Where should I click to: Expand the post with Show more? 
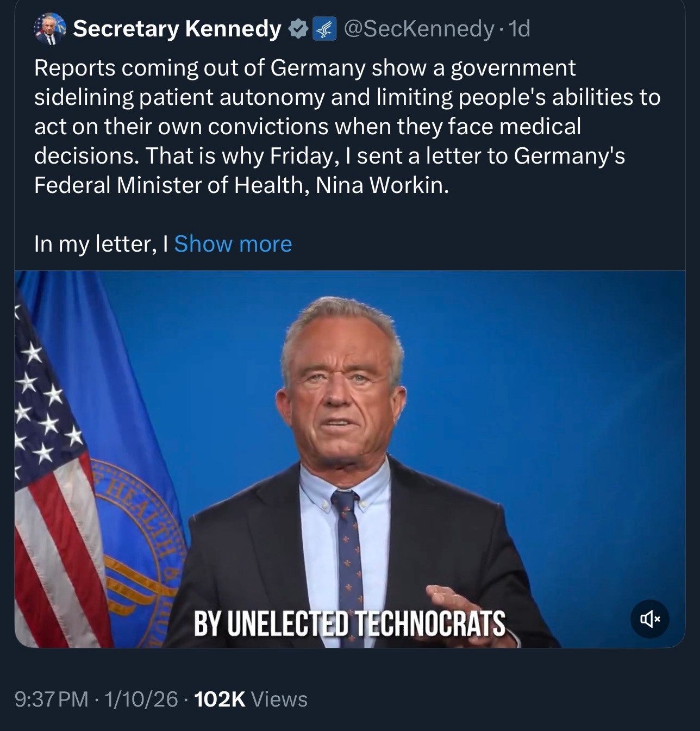pos(233,244)
